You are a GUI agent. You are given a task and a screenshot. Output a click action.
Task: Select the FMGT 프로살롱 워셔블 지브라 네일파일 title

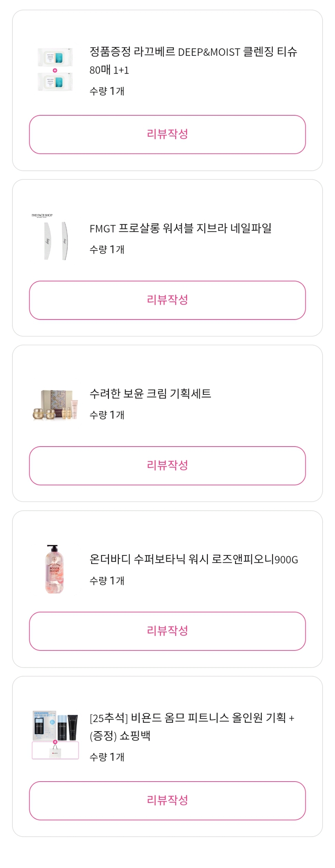(x=181, y=228)
